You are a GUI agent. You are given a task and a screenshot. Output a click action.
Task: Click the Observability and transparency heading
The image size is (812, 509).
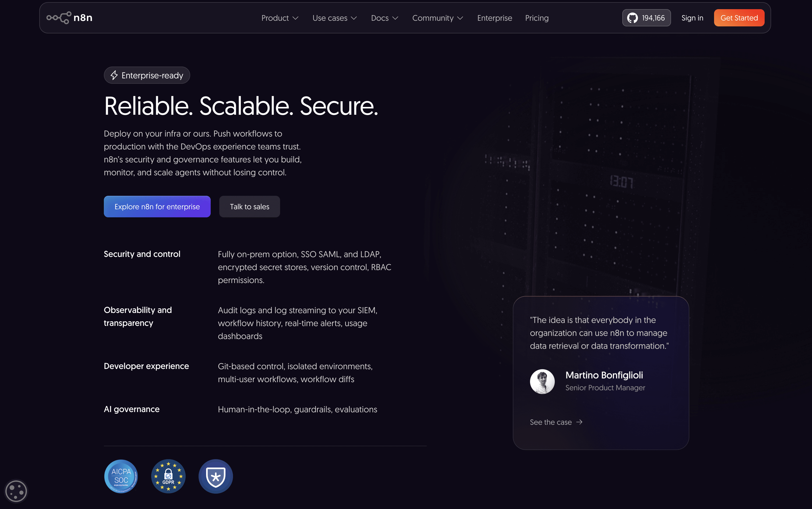[x=138, y=316]
